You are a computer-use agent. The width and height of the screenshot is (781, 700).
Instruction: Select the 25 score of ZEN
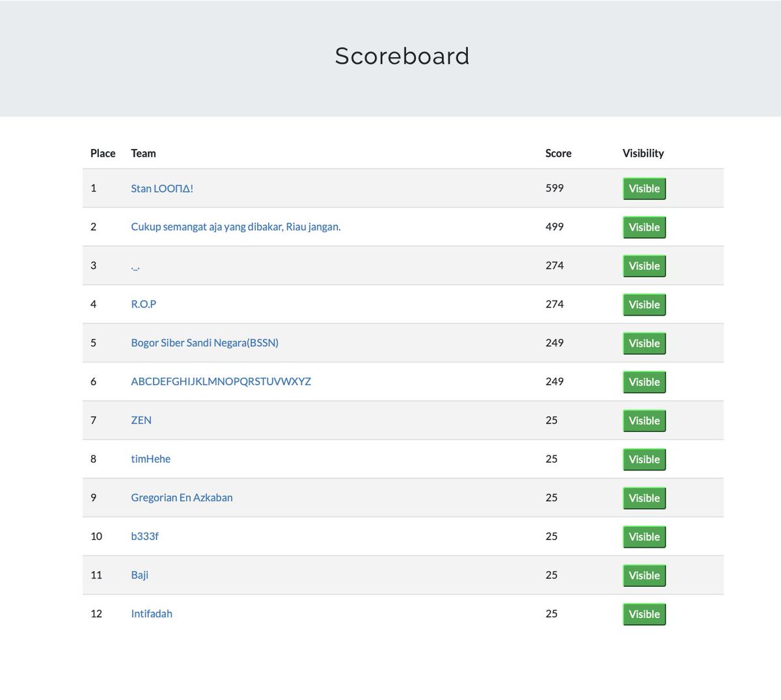tap(551, 420)
